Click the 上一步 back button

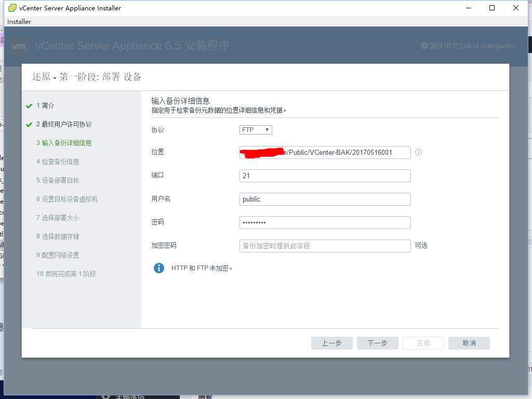coord(332,343)
